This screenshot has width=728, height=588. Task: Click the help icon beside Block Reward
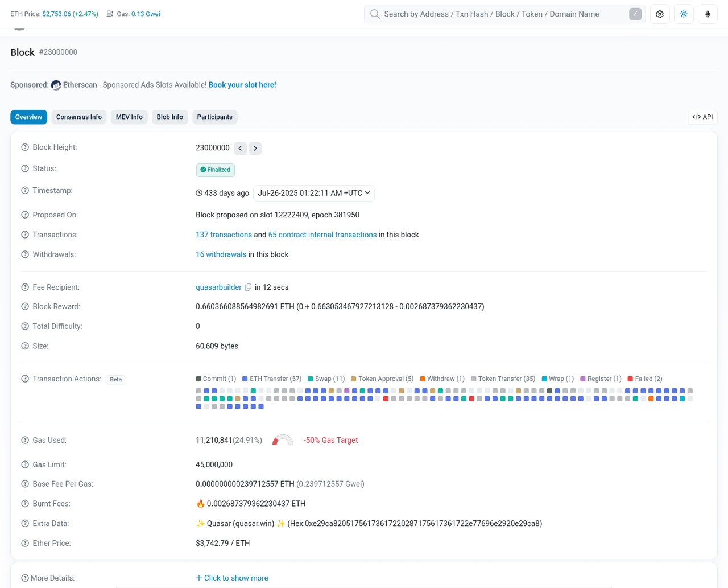pyautogui.click(x=25, y=307)
